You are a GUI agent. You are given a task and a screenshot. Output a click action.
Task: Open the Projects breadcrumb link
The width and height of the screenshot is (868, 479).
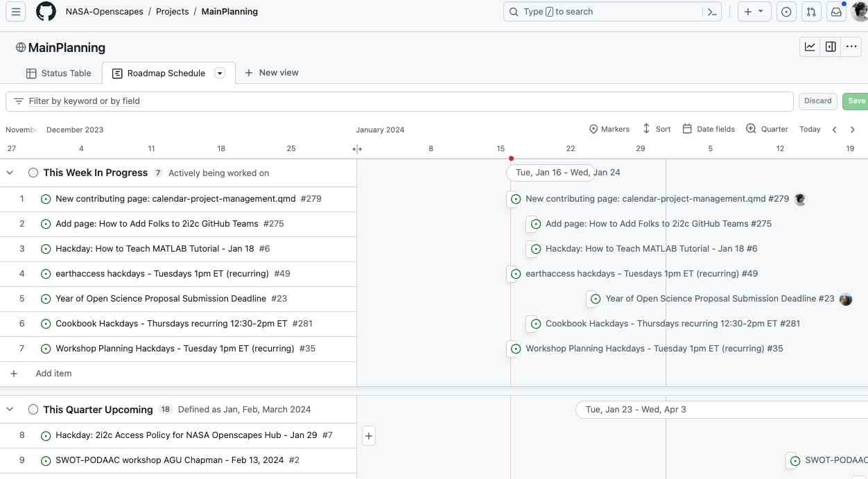[x=173, y=11]
